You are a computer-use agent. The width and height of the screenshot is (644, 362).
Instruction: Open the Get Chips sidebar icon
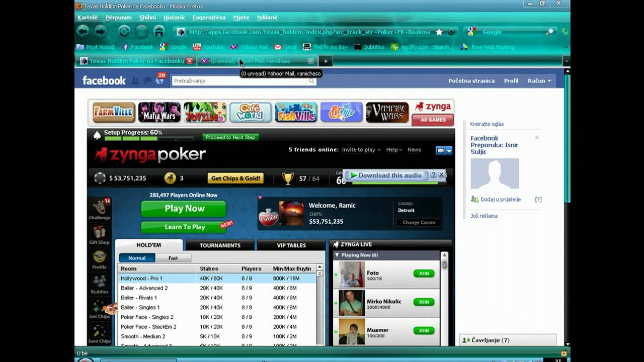100,309
